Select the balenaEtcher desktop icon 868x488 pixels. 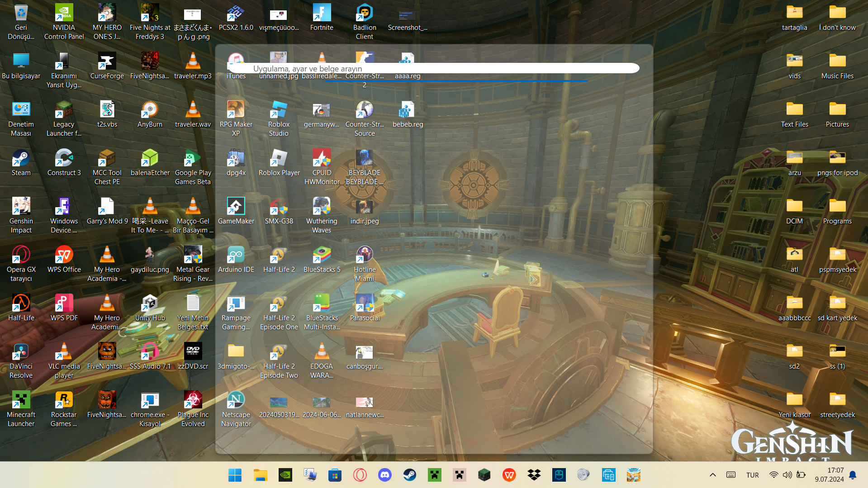point(150,162)
